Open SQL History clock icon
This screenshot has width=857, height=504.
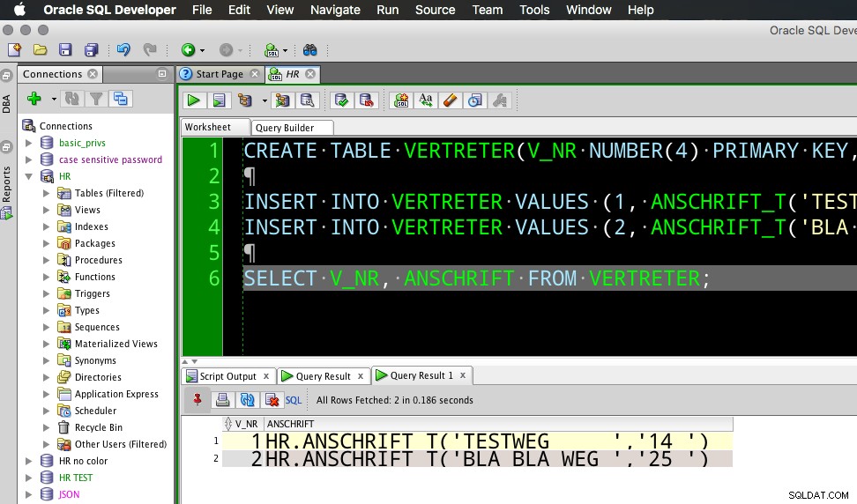click(x=475, y=100)
